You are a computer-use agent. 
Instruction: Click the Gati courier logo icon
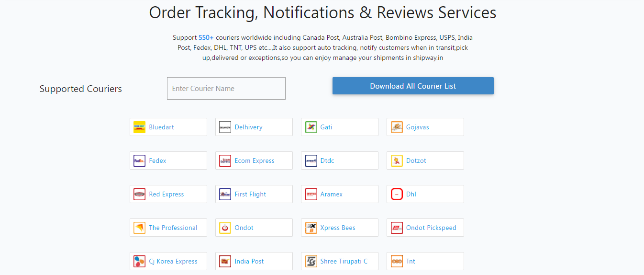click(311, 127)
